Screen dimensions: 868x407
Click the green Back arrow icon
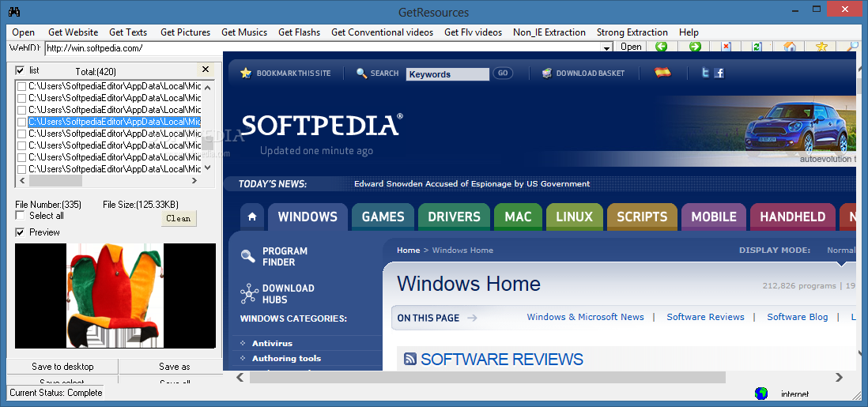click(x=662, y=47)
